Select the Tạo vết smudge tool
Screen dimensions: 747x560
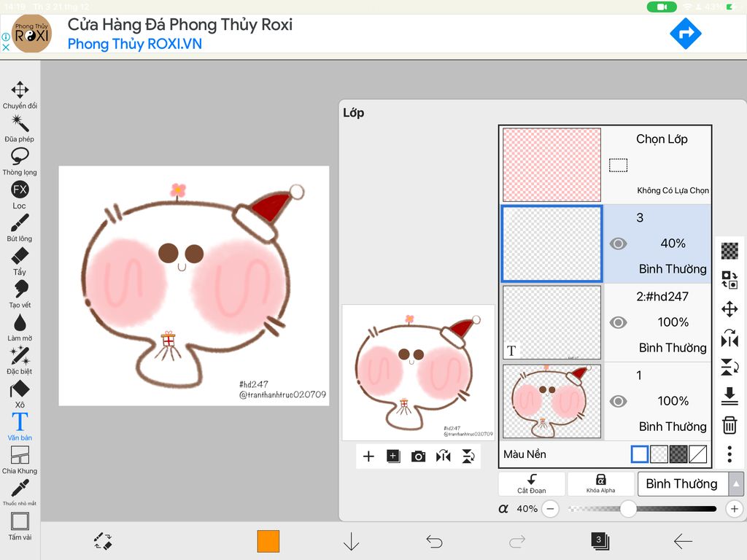click(x=20, y=294)
